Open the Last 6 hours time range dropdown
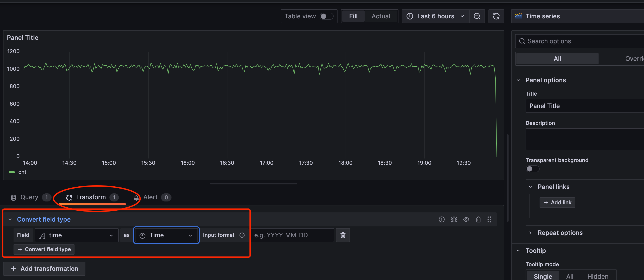Screen dimensions: 644x280 436,16
